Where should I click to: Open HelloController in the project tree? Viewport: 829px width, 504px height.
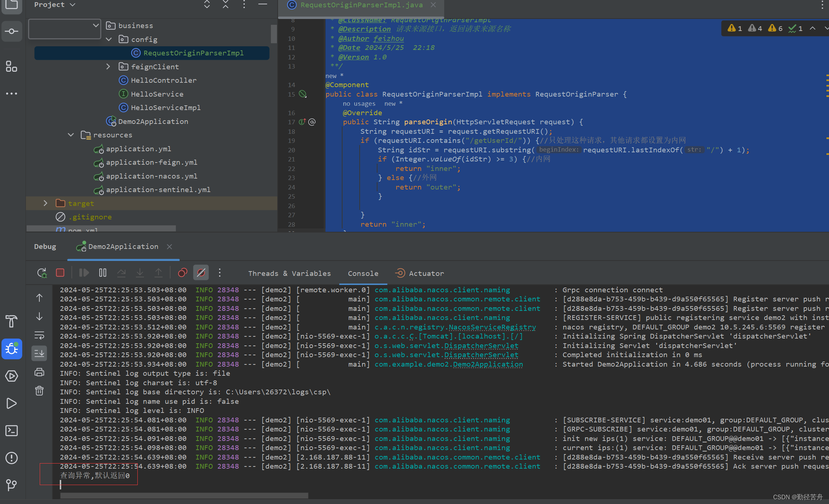pos(164,80)
